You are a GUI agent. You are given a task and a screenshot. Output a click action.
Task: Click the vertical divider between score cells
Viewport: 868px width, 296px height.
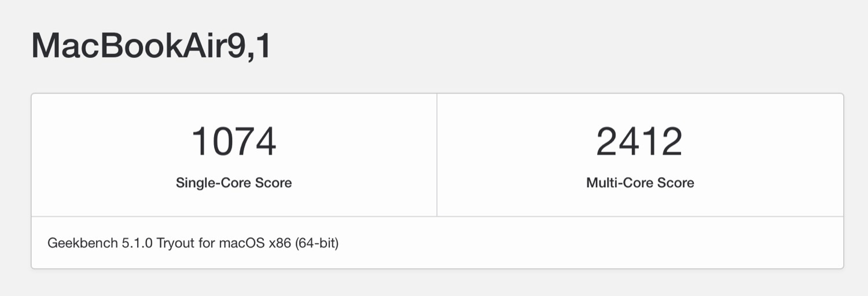[437, 155]
